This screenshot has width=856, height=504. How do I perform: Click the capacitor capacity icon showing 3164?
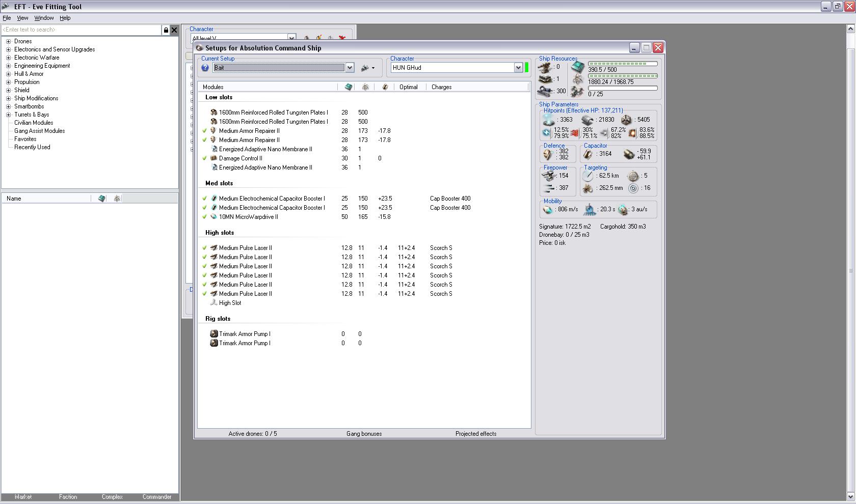[588, 154]
